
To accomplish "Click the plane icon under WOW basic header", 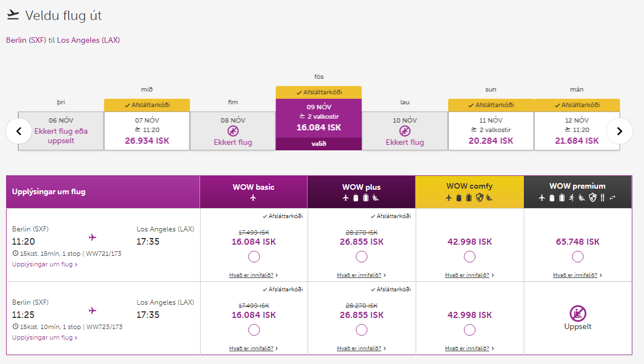I will click(253, 198).
